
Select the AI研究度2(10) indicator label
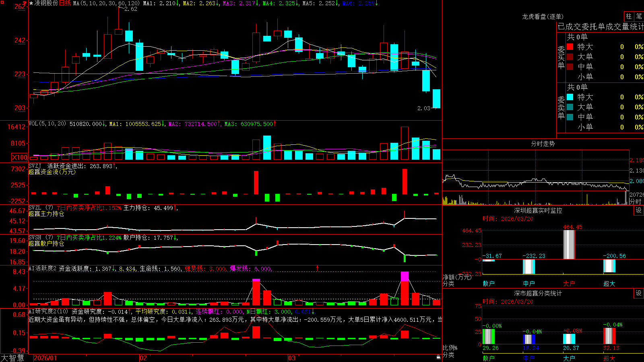pyautogui.click(x=48, y=312)
